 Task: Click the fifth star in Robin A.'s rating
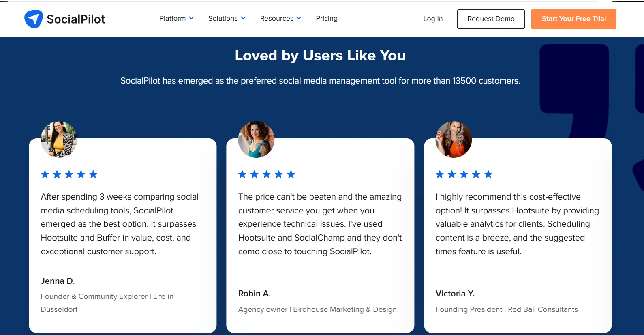pyautogui.click(x=291, y=174)
